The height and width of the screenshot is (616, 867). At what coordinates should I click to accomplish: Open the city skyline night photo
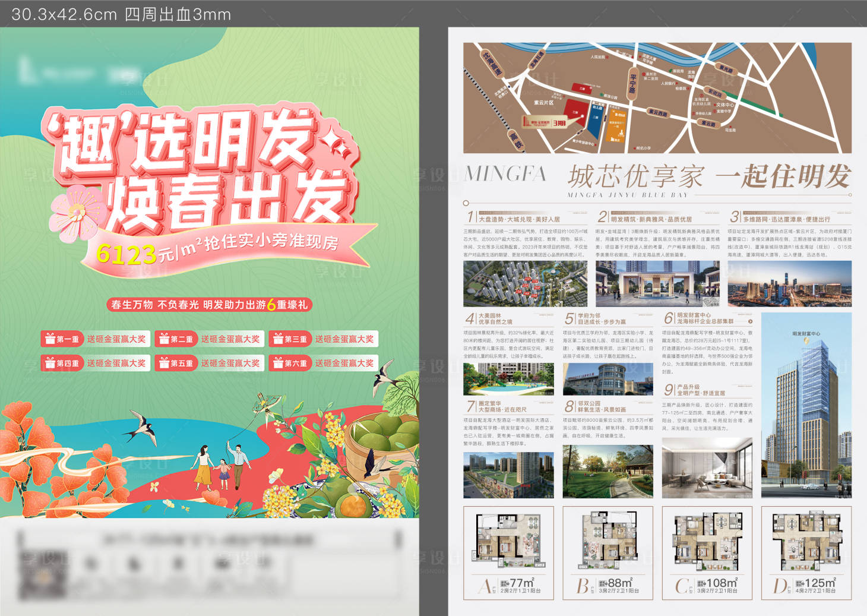pos(790,283)
